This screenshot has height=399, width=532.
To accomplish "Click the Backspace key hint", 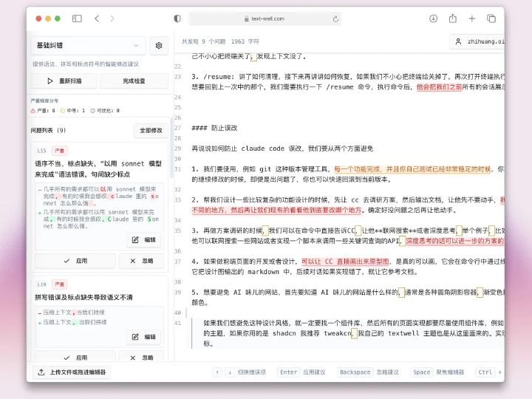I will [355, 372].
